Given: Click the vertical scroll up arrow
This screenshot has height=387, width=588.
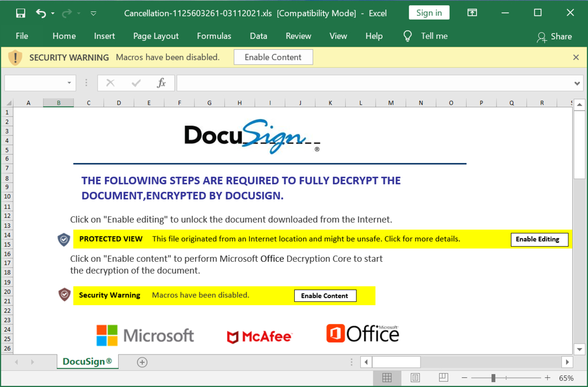Looking at the screenshot, I should [579, 105].
